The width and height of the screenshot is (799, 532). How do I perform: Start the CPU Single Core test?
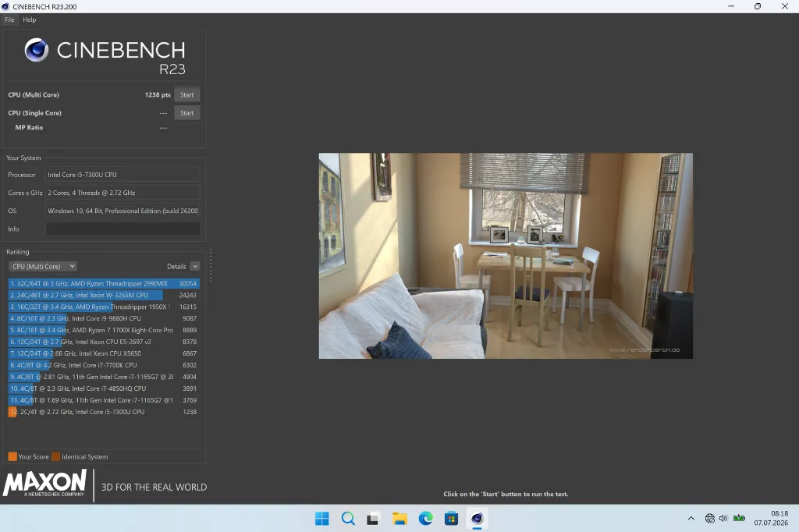click(x=187, y=112)
